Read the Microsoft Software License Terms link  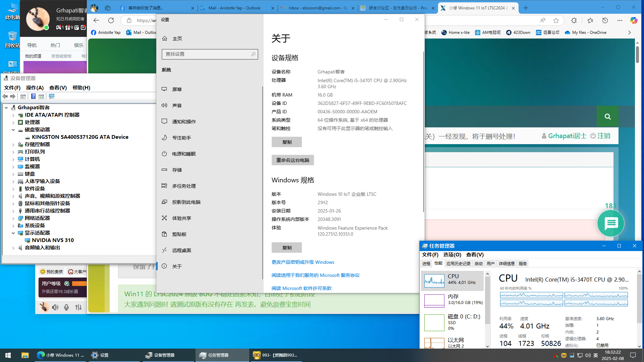302,288
